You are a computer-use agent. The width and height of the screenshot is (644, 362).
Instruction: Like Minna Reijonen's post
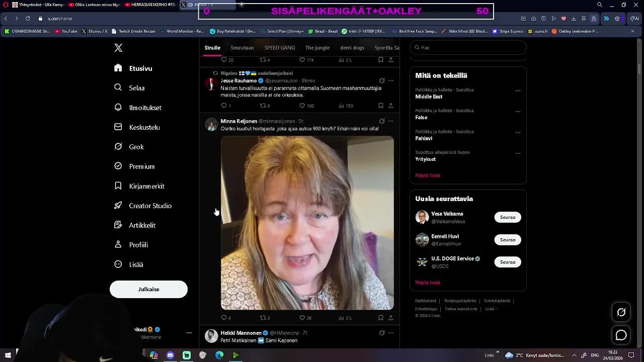(x=305, y=318)
